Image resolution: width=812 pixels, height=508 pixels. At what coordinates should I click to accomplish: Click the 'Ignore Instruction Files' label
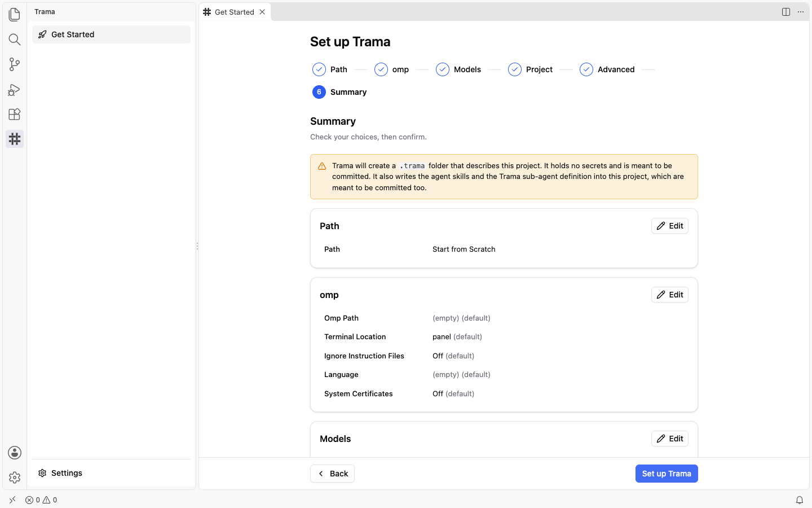(364, 356)
